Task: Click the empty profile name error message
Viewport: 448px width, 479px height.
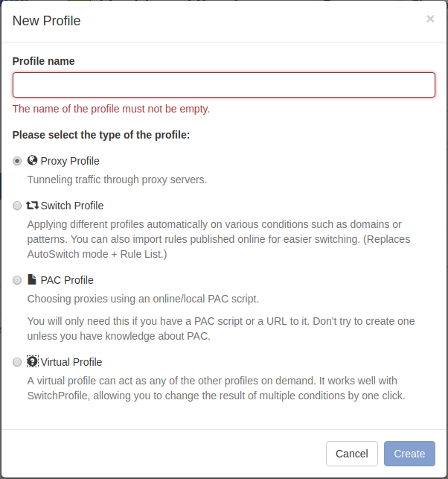Action: [x=112, y=109]
